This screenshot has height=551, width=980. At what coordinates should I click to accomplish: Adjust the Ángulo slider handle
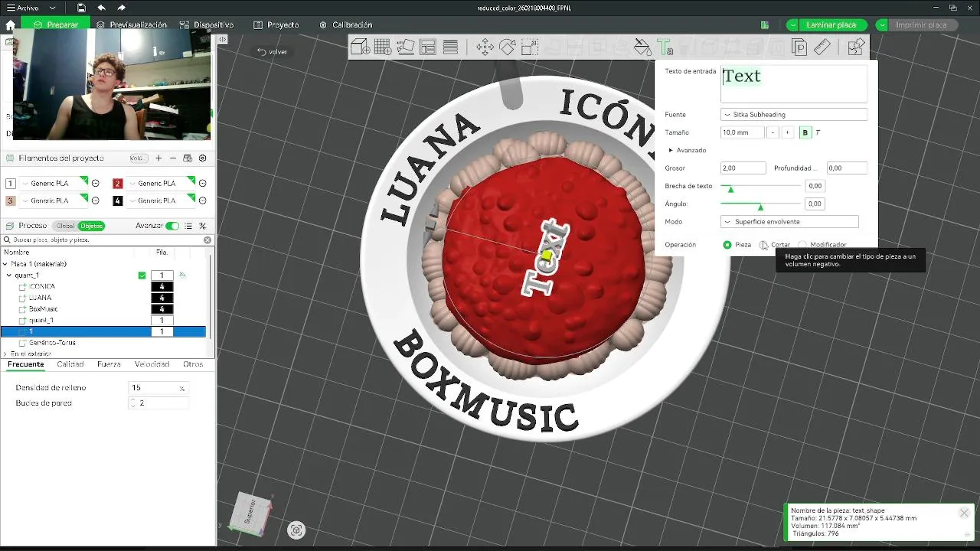(760, 206)
